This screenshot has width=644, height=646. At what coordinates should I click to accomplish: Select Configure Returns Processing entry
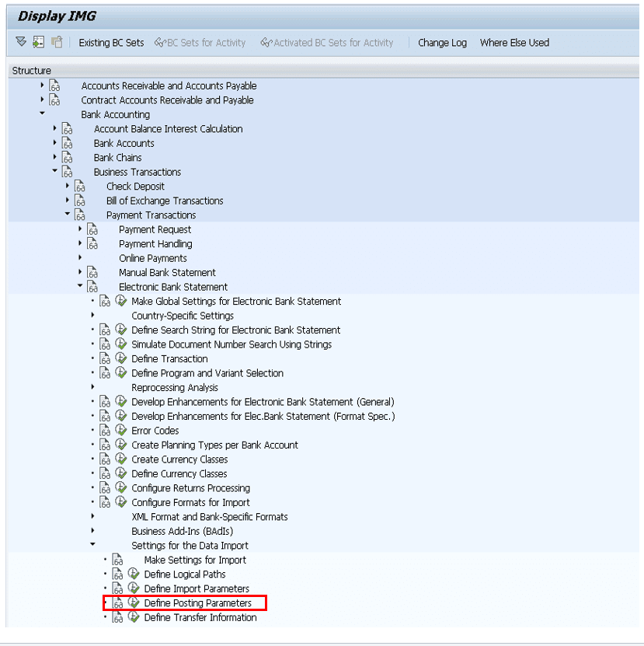point(190,488)
